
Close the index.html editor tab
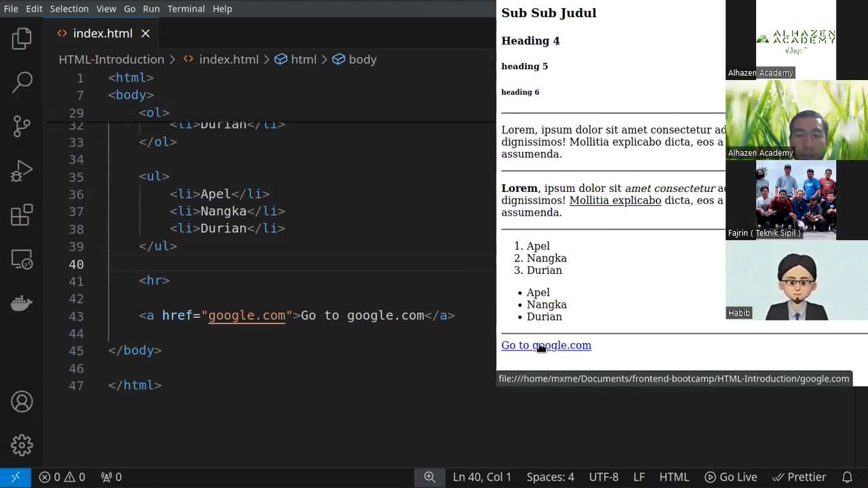145,33
